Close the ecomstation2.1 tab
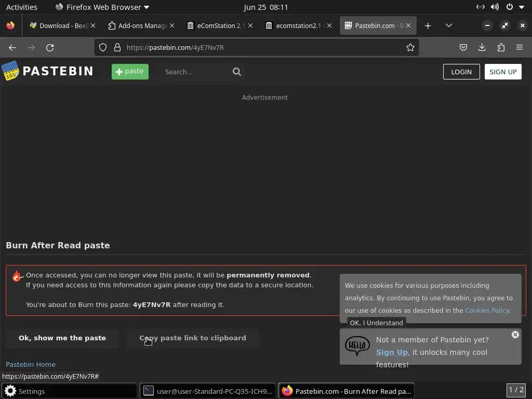532x399 pixels. (329, 26)
